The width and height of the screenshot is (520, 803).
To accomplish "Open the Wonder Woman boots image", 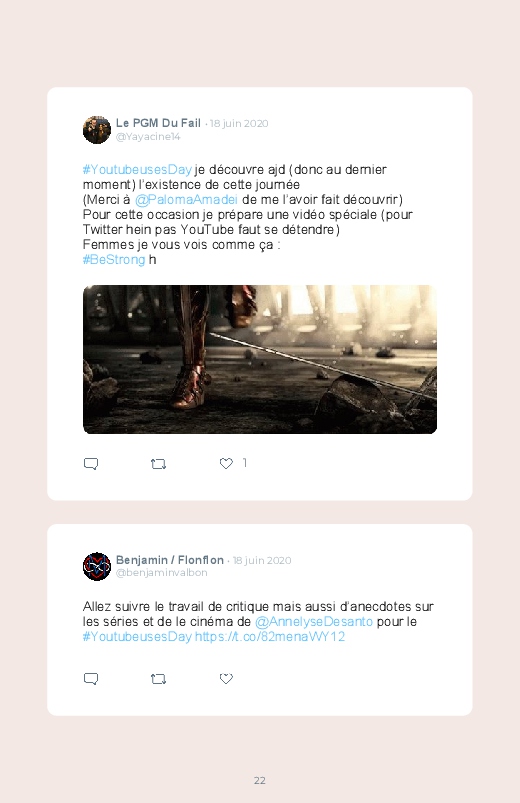I will (x=260, y=360).
